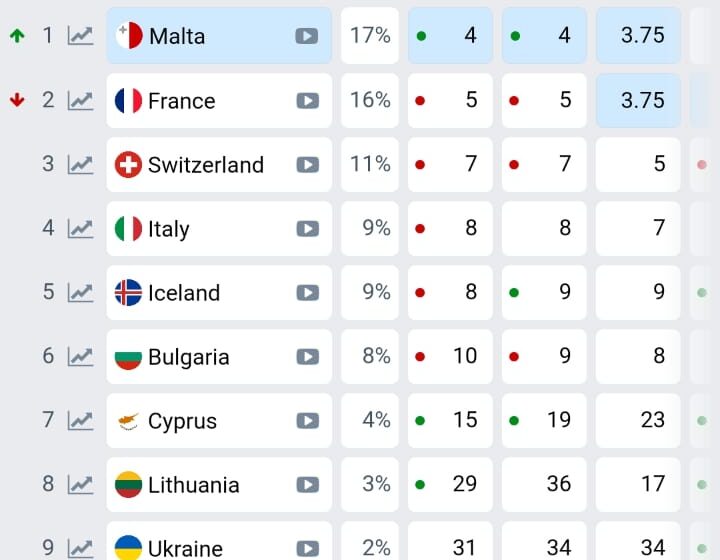Open Malta's trend chart icon
The height and width of the screenshot is (560, 720).
[x=80, y=36]
